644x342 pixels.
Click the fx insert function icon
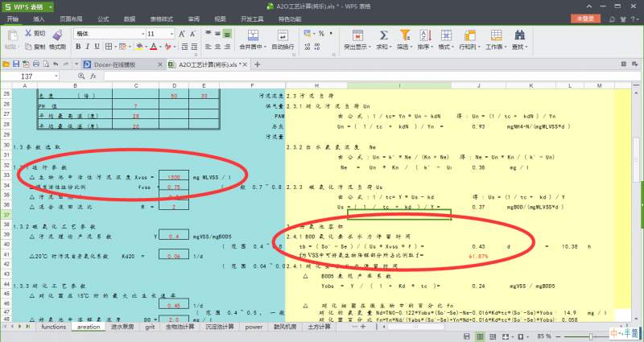pyautogui.click(x=93, y=76)
